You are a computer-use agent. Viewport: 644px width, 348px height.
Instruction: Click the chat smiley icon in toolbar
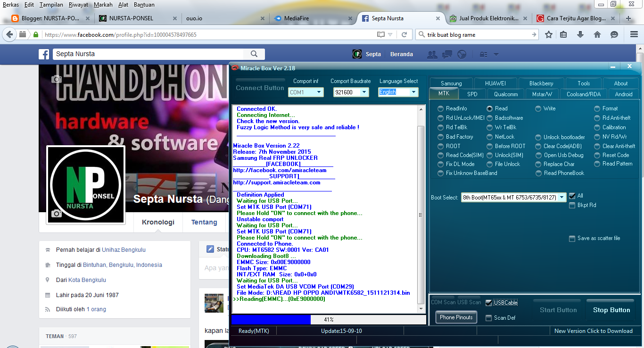pos(614,34)
